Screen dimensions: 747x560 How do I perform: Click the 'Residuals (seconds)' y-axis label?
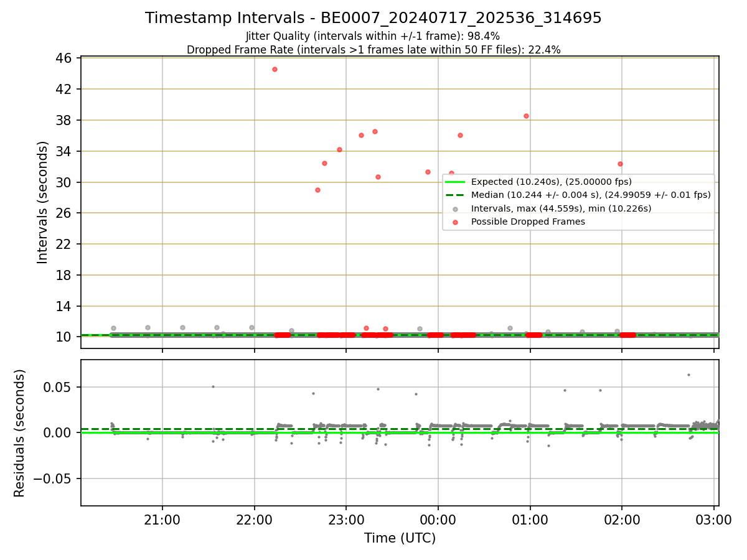point(20,433)
